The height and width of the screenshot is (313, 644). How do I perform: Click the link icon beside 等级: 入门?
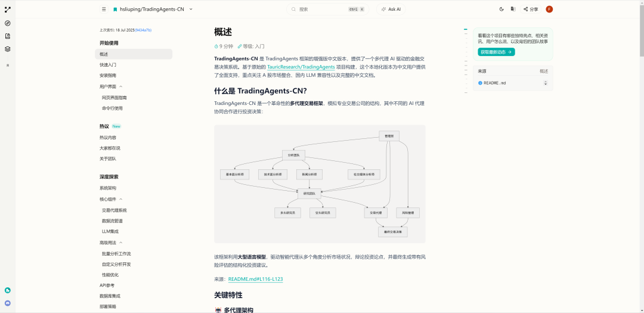pos(240,47)
